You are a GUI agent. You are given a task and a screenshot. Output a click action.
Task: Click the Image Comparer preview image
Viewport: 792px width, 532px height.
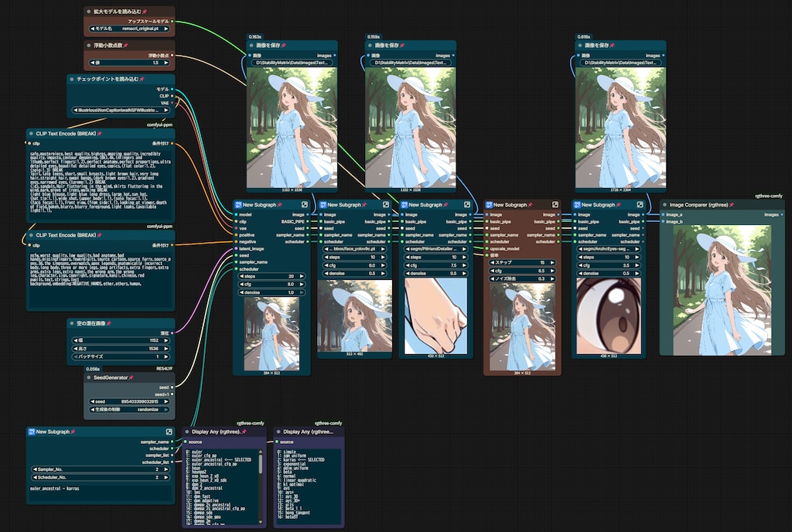pos(722,290)
